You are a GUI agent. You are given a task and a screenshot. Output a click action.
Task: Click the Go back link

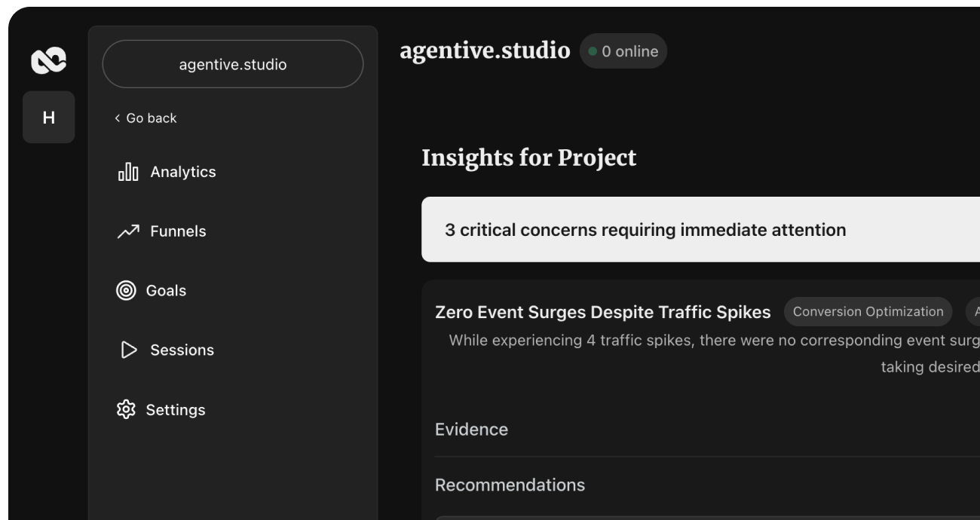tap(152, 118)
